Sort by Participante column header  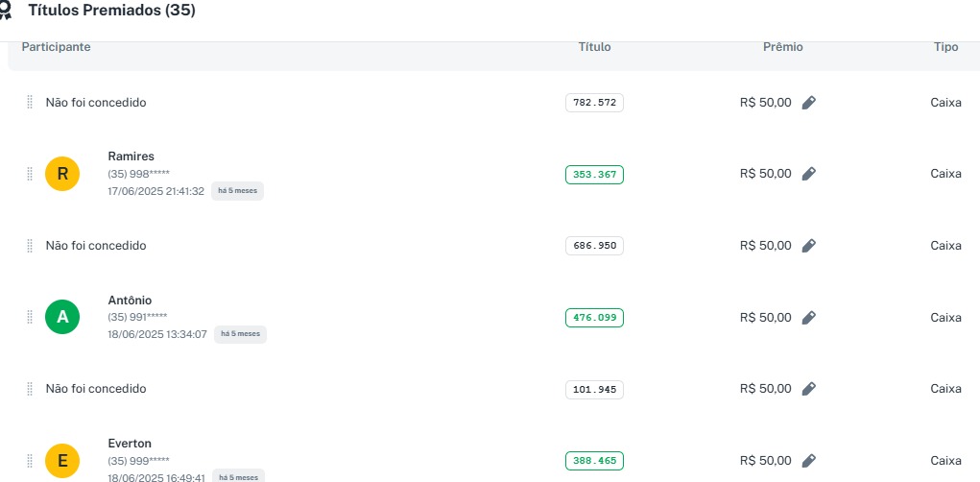56,47
